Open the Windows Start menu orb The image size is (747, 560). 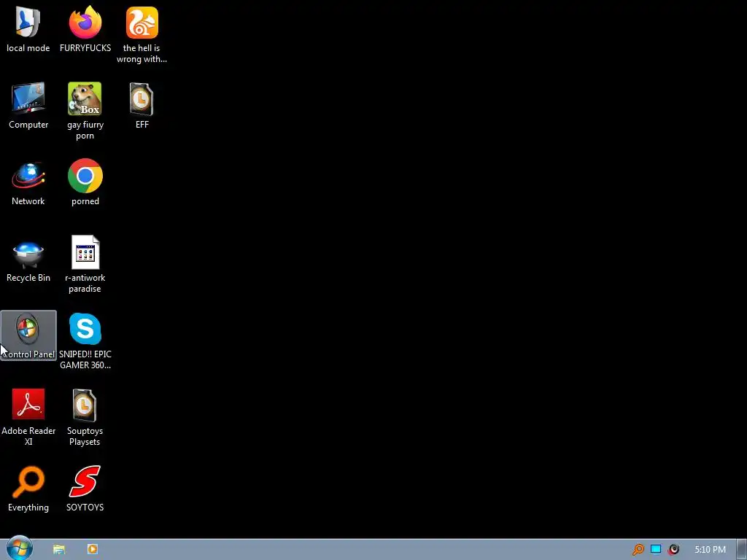click(20, 548)
